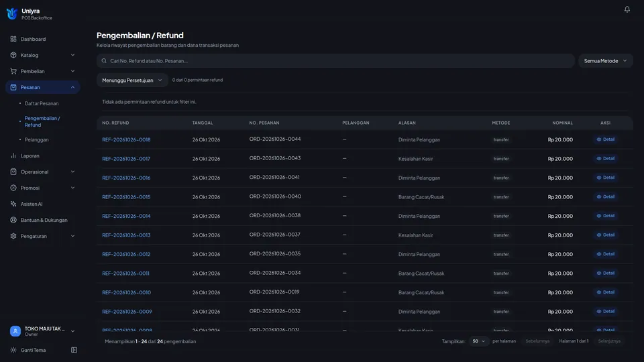Screen dimensions: 644x362
Task: Change rows per page dropdown 50
Action: 478,341
